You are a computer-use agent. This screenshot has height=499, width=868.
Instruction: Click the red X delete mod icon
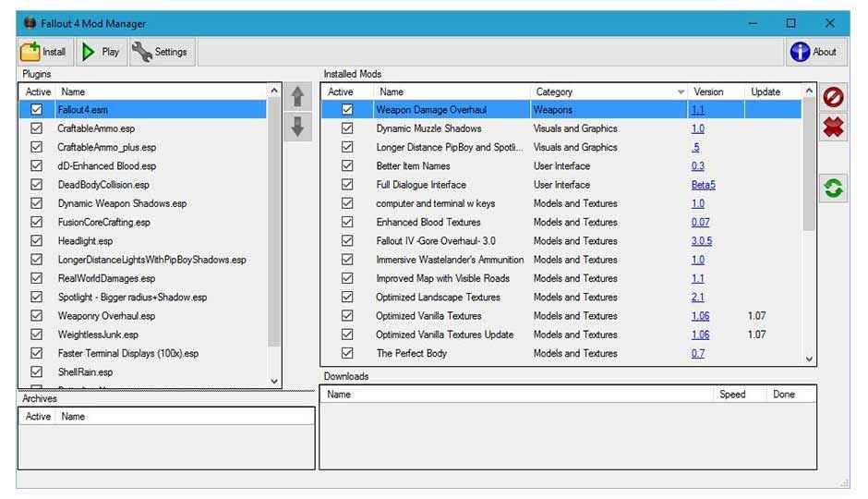[833, 128]
